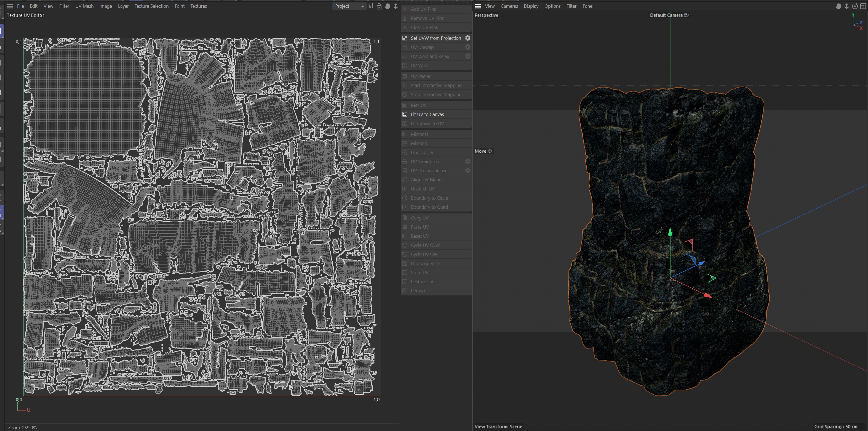
Task: Open the Cameras menu in viewport
Action: point(509,6)
